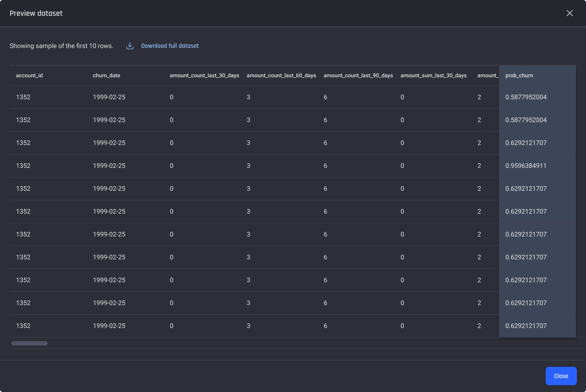Click amount_count_last_60_days value 3 in the 0.9596384911 row
The width and height of the screenshot is (586, 392).
pos(249,166)
